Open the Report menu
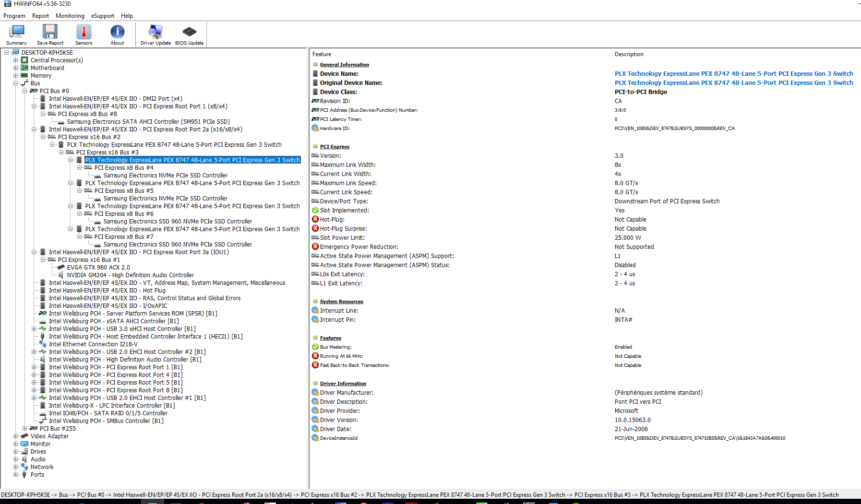861x504 pixels. pyautogui.click(x=40, y=16)
